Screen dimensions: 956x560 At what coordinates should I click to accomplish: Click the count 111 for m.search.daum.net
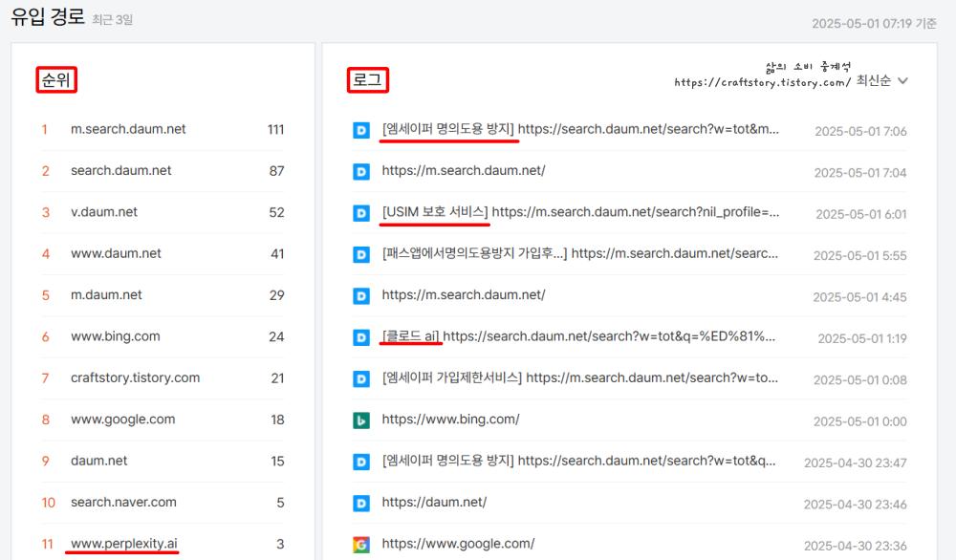coord(275,130)
